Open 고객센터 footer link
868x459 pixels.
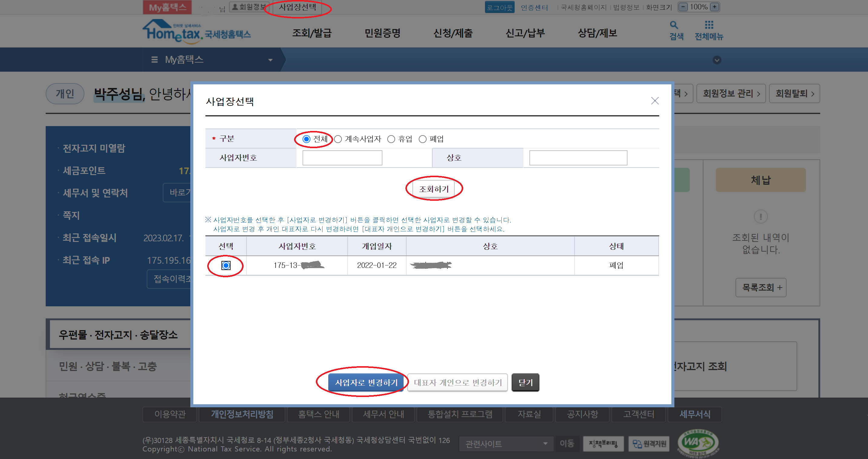[638, 414]
